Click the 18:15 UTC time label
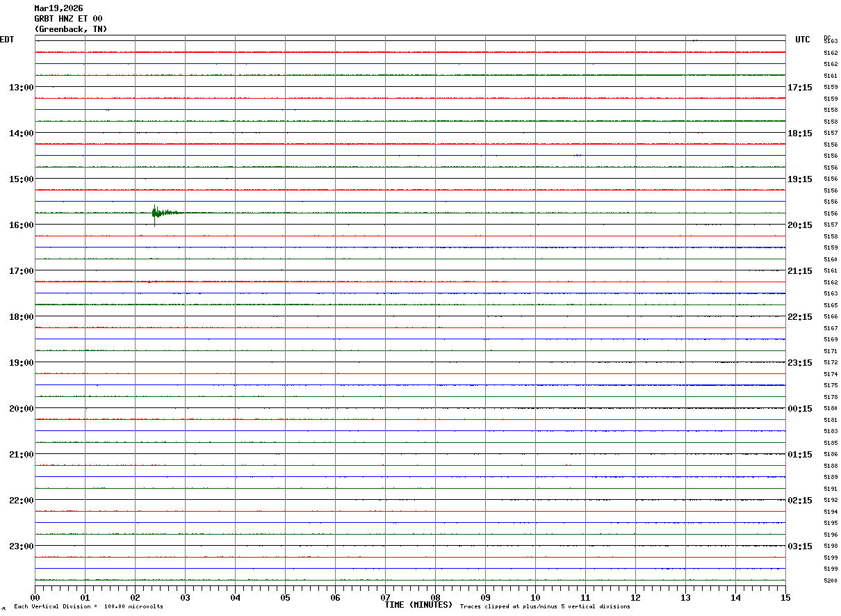The image size is (841, 616). click(800, 133)
